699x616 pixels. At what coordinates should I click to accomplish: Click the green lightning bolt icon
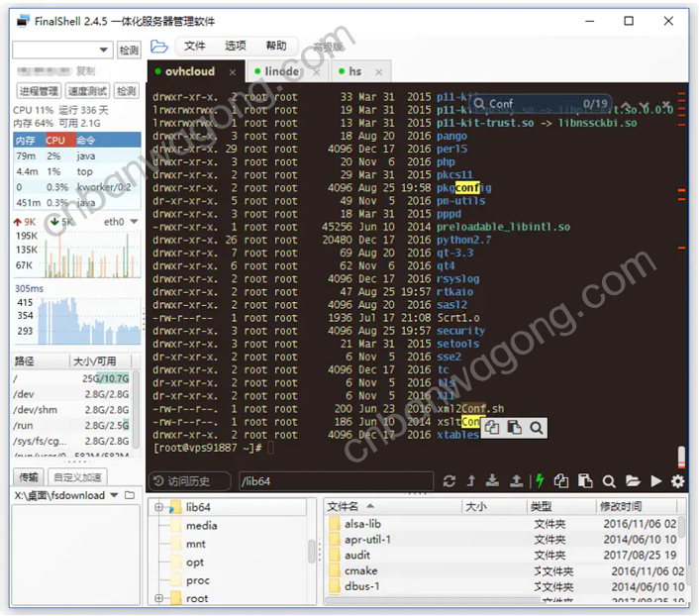point(540,480)
